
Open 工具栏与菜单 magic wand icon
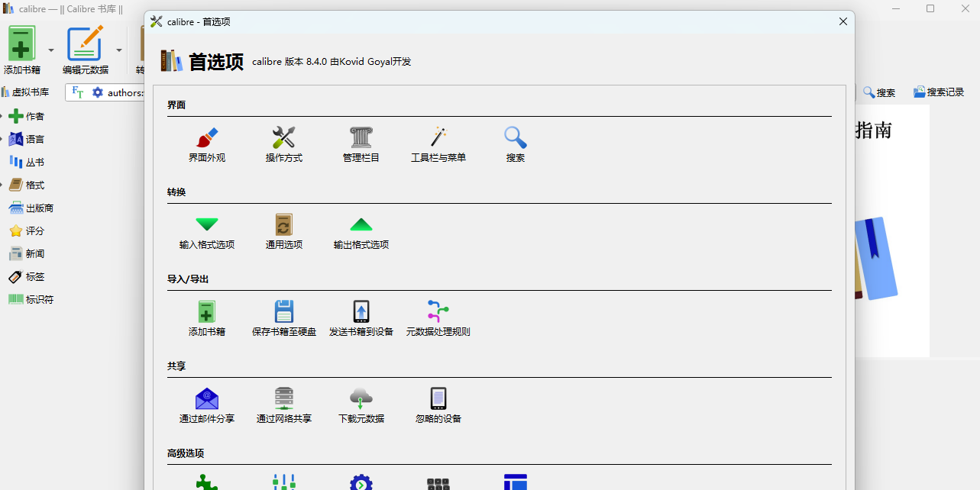(438, 138)
